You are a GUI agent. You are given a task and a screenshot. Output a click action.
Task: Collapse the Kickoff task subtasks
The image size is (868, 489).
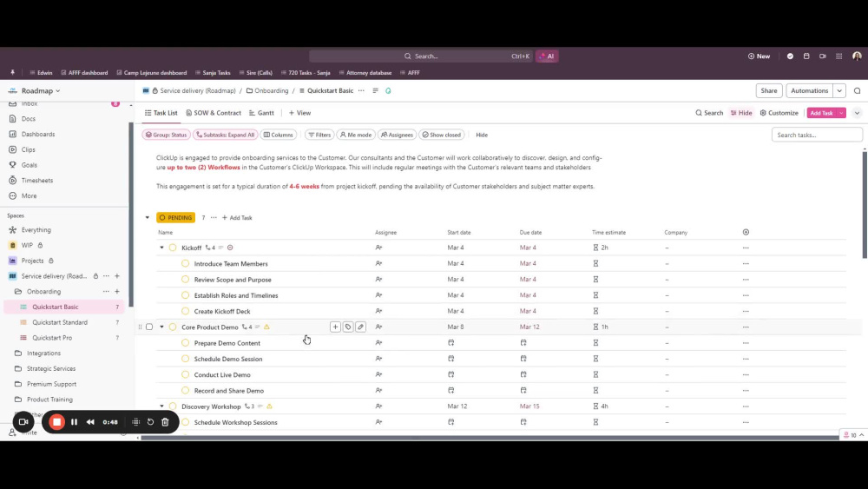[x=161, y=248]
